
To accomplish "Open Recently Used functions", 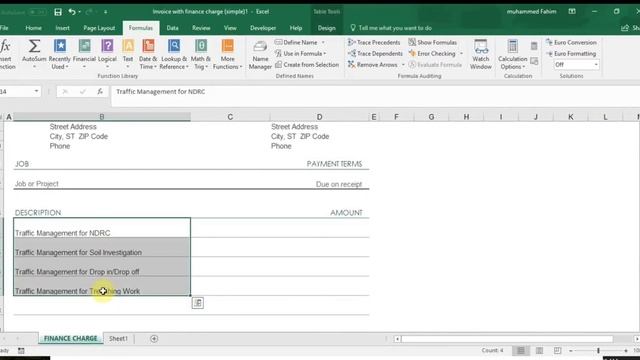I will (60, 54).
